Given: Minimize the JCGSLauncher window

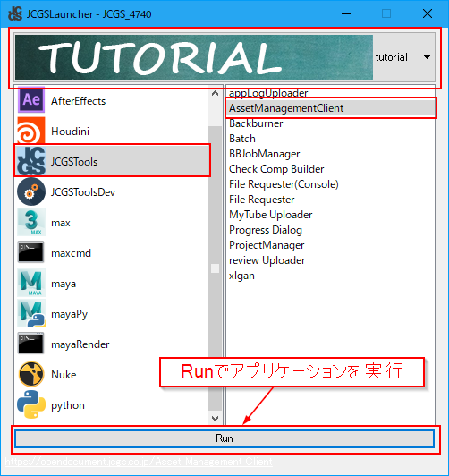Looking at the screenshot, I should pyautogui.click(x=346, y=13).
